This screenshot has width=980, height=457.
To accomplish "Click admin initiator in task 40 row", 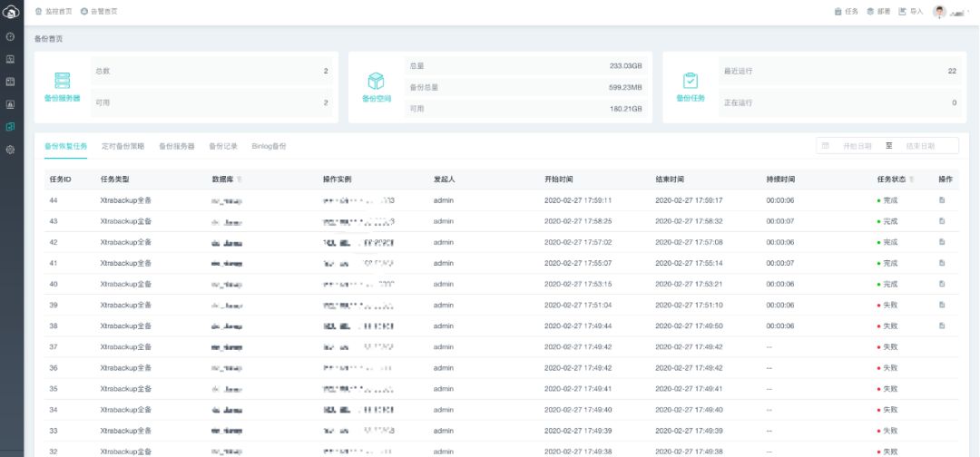I will tap(443, 284).
